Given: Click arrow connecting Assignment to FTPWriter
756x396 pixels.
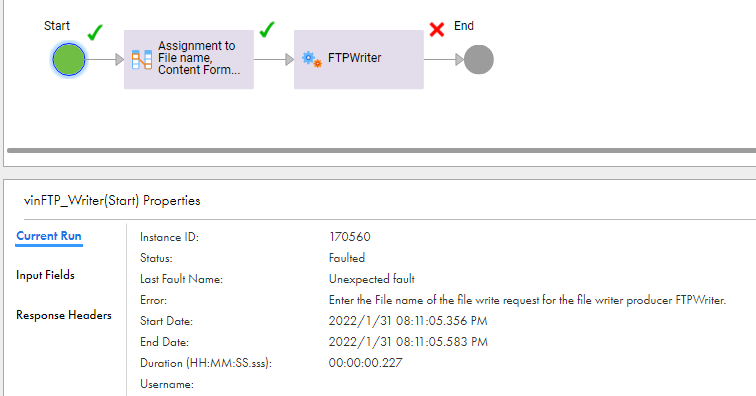Looking at the screenshot, I should pyautogui.click(x=274, y=59).
